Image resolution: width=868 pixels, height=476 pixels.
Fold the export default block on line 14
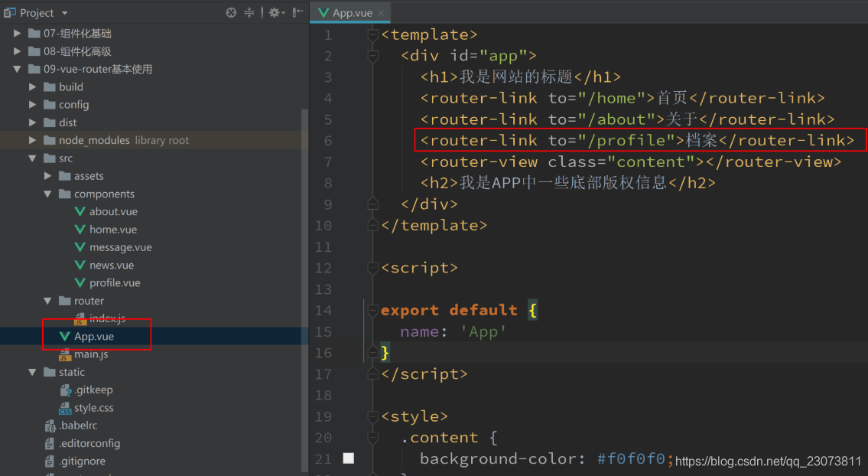click(x=372, y=310)
